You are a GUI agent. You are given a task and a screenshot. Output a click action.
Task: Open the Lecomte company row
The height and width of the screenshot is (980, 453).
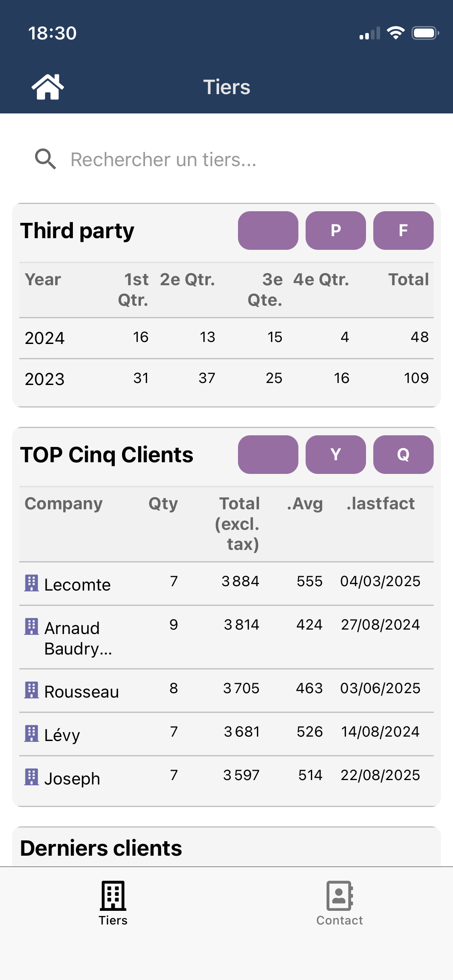pyautogui.click(x=77, y=585)
